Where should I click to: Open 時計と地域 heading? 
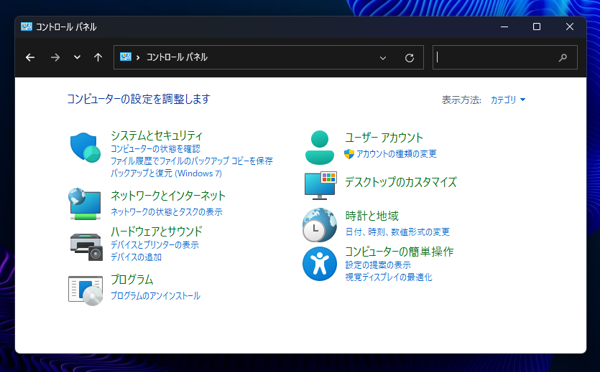tap(372, 216)
